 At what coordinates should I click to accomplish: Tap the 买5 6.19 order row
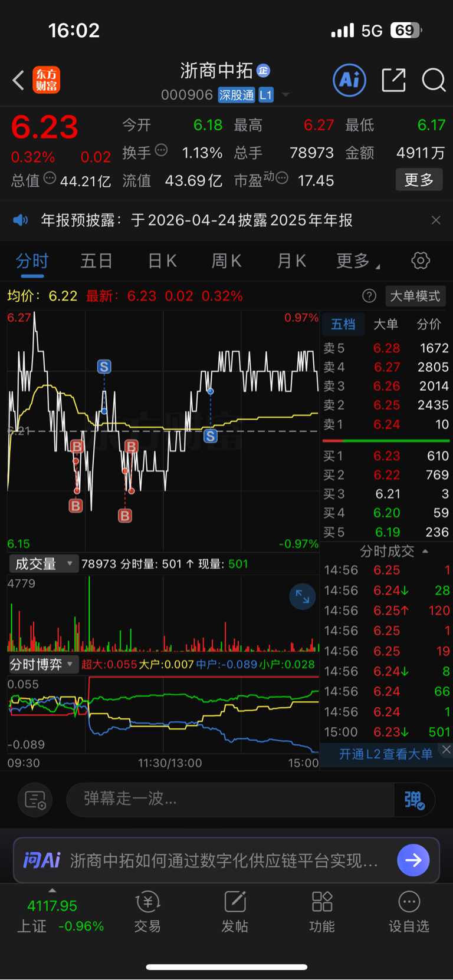point(386,532)
